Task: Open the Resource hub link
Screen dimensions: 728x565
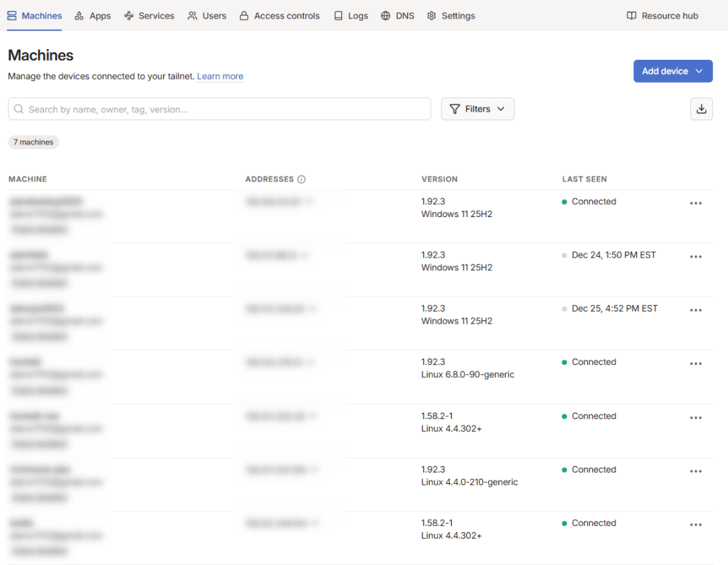Action: coord(663,16)
